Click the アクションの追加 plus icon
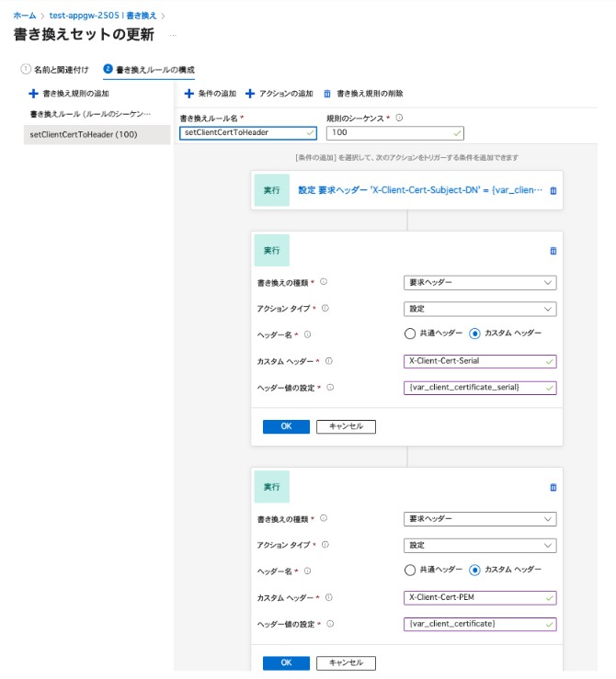Viewport: 616px width, 679px height. 250,94
